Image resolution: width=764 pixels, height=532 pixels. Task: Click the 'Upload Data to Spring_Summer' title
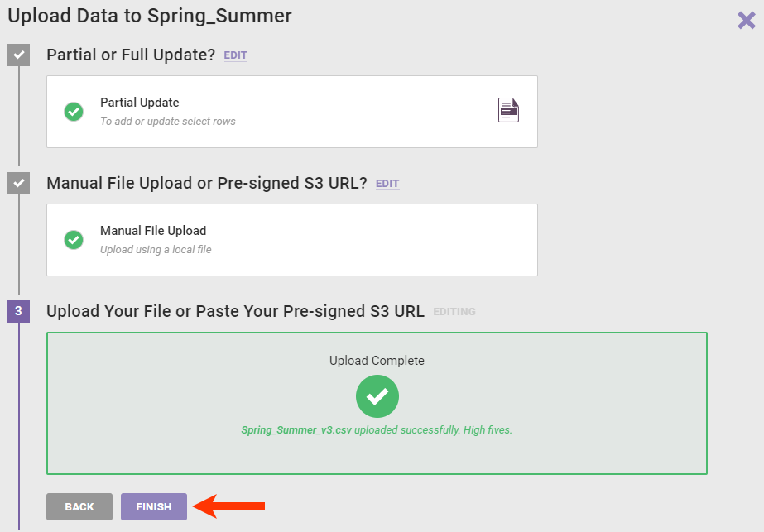click(150, 16)
